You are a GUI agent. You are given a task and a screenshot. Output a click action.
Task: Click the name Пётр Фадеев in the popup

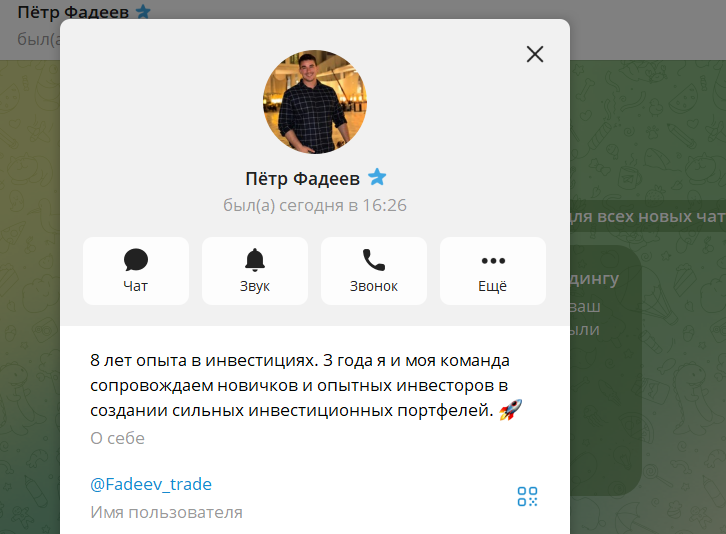click(302, 179)
